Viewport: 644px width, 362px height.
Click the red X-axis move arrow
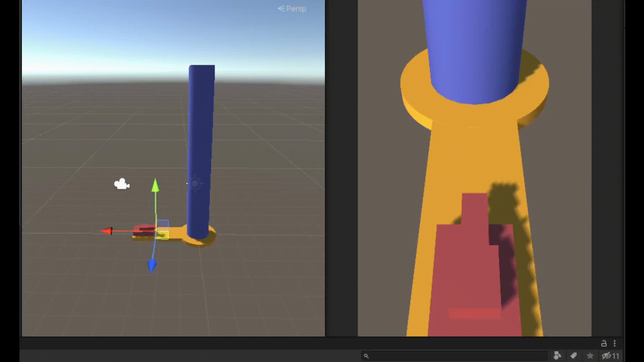(x=107, y=231)
